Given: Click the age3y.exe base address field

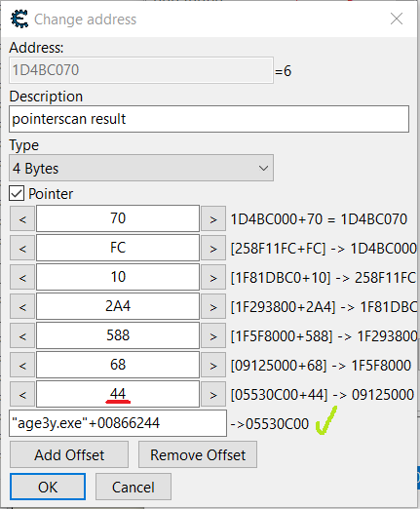Looking at the screenshot, I should click(x=118, y=423).
